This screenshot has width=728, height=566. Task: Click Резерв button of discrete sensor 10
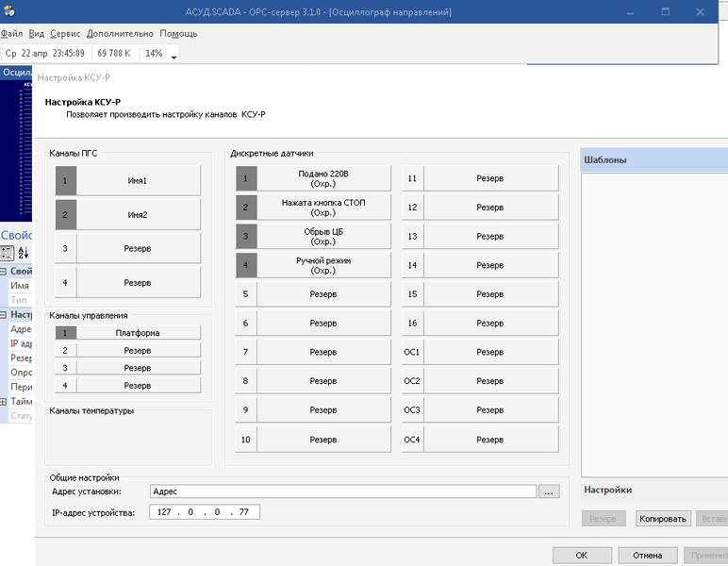click(324, 440)
